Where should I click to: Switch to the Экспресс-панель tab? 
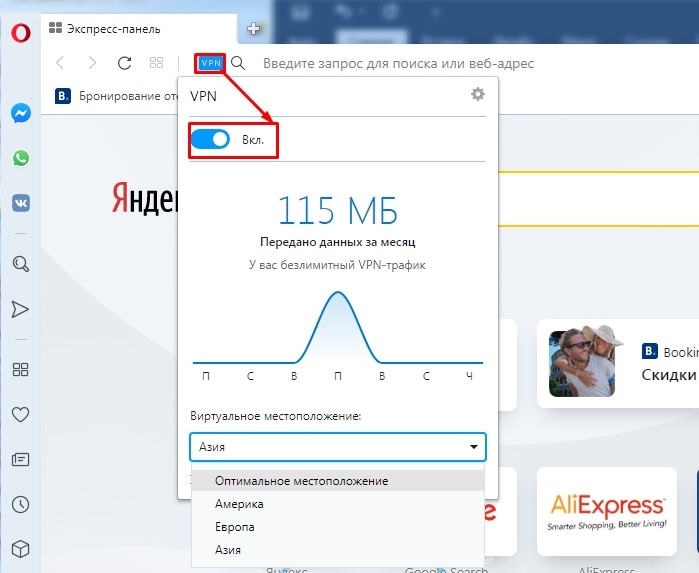point(139,29)
